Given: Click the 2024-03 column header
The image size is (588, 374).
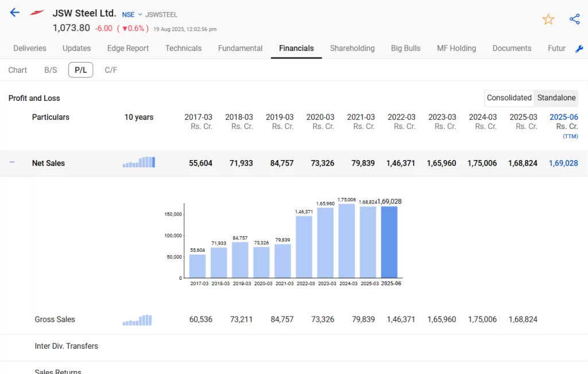Looking at the screenshot, I should (x=482, y=122).
